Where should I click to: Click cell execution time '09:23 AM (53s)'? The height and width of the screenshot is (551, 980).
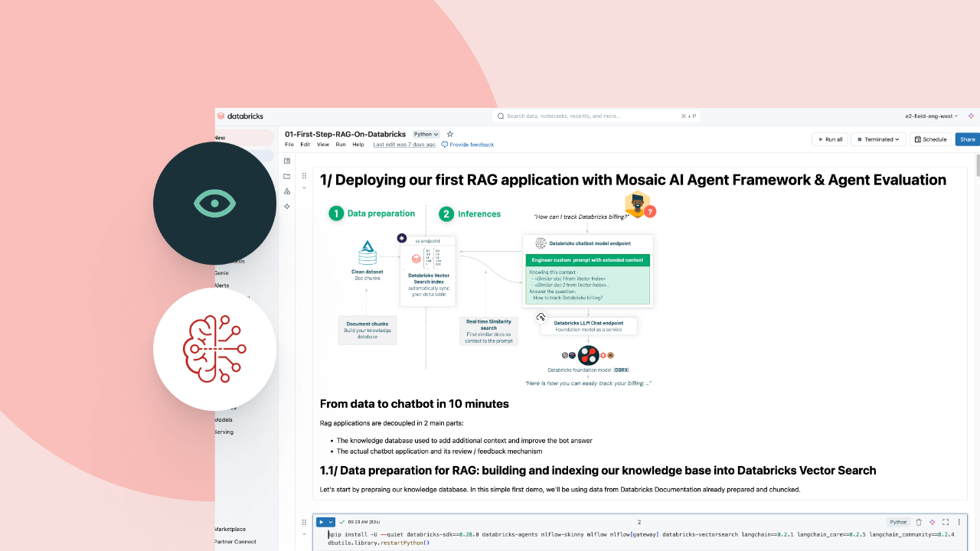(x=363, y=522)
